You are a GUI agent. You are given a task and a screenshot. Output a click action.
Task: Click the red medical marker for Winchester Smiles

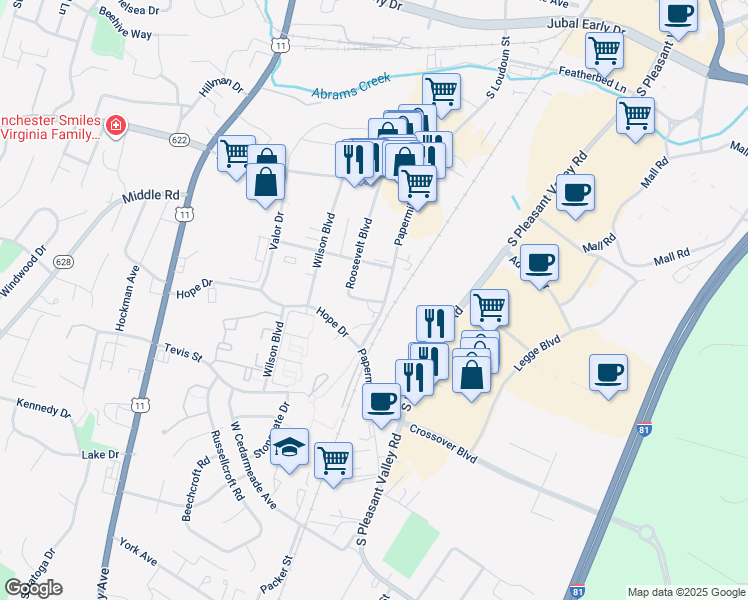click(115, 126)
